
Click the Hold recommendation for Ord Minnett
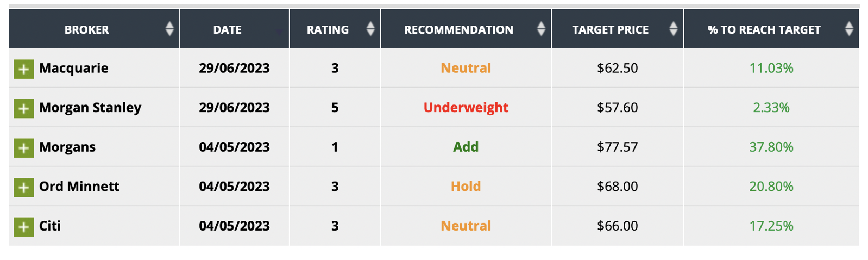click(466, 187)
